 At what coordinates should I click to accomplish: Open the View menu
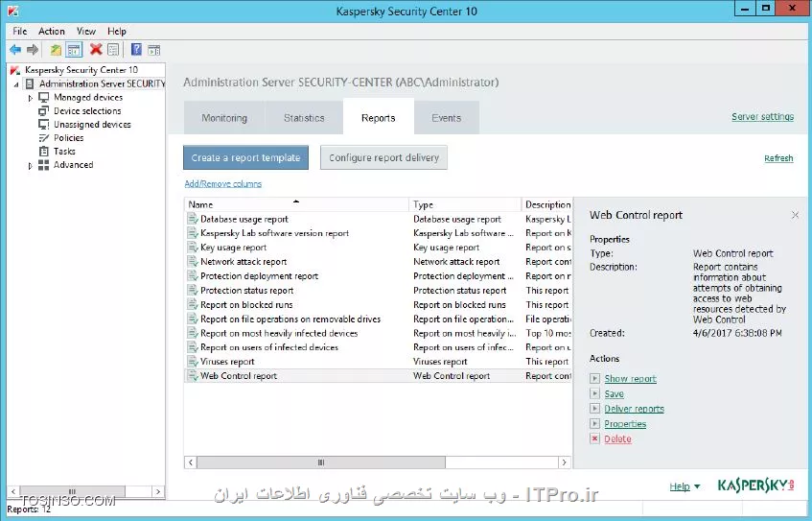click(x=86, y=31)
